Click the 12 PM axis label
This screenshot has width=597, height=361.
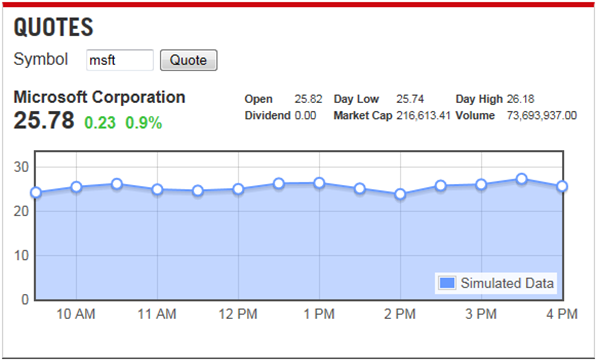tap(238, 314)
